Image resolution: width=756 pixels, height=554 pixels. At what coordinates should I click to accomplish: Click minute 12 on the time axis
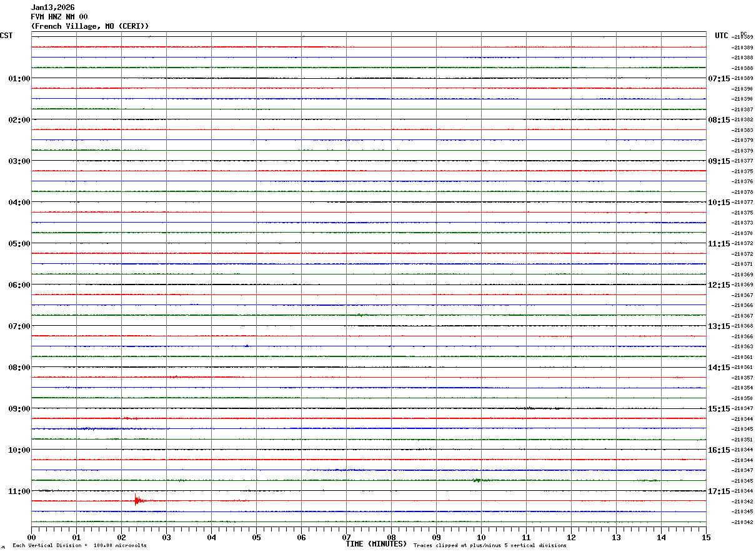pos(571,537)
